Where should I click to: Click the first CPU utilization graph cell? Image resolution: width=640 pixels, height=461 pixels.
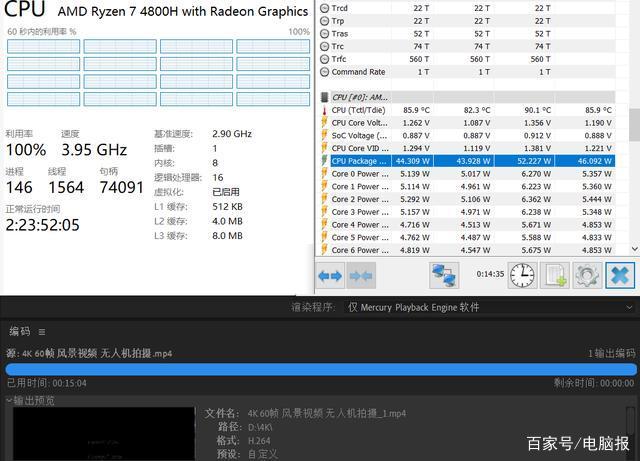pos(43,47)
